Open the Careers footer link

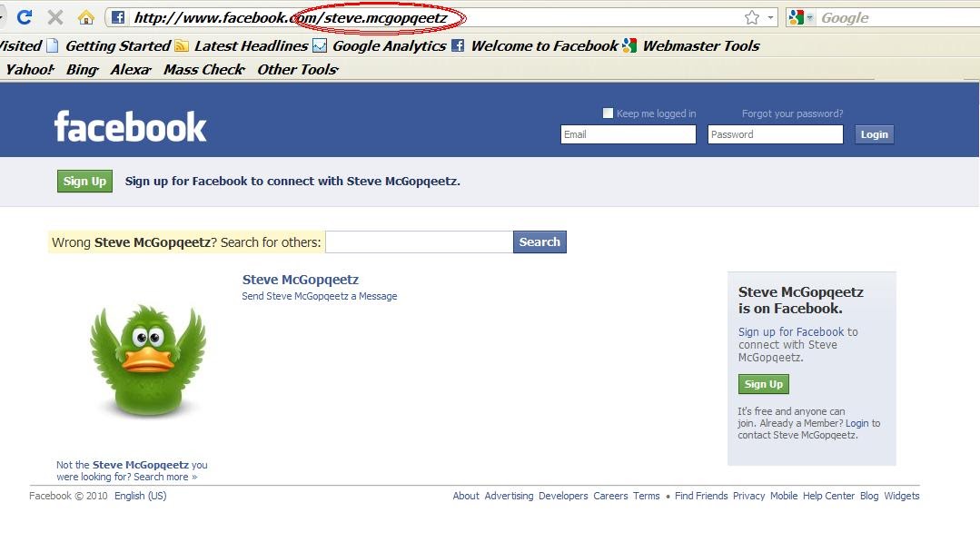pyautogui.click(x=610, y=496)
